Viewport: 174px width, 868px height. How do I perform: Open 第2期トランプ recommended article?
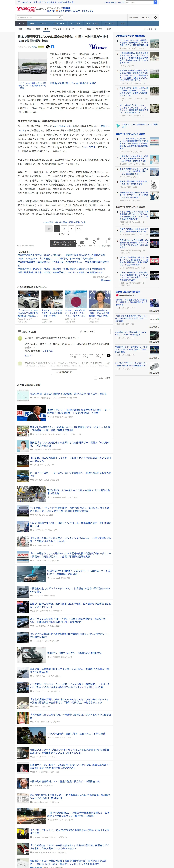79,411
